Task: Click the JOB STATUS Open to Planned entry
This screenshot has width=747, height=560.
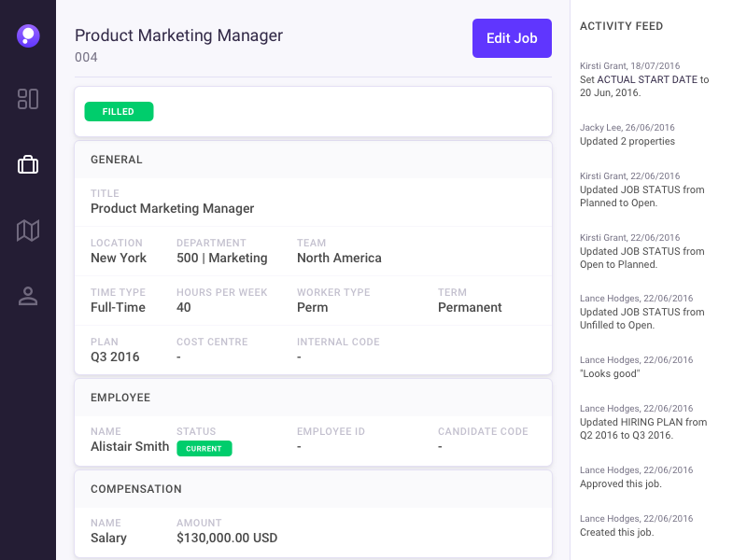Action: click(642, 251)
